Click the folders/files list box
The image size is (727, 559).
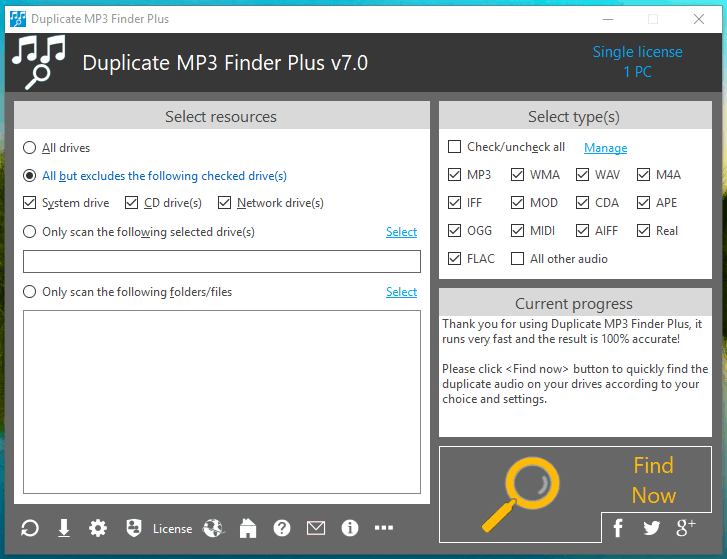(x=222, y=402)
